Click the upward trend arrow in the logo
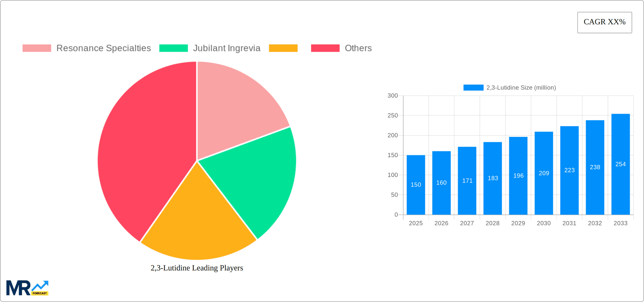The height and width of the screenshot is (302, 644). (x=40, y=285)
